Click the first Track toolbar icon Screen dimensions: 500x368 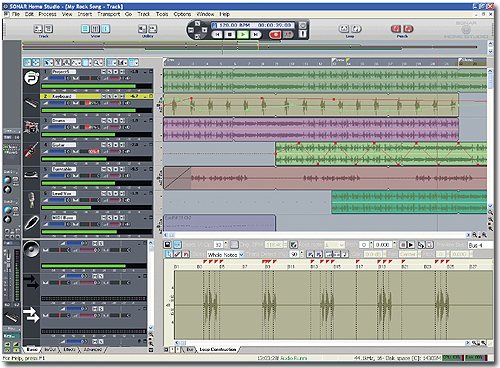coord(38,29)
